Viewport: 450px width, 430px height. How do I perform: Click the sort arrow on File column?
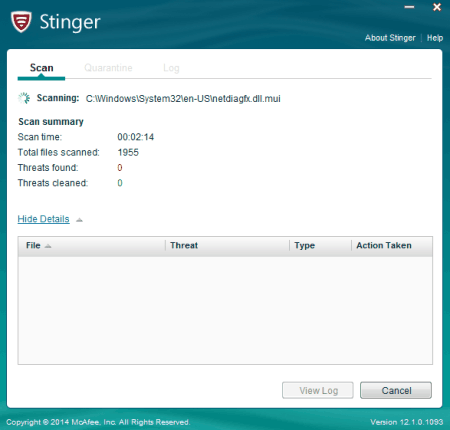(x=48, y=246)
